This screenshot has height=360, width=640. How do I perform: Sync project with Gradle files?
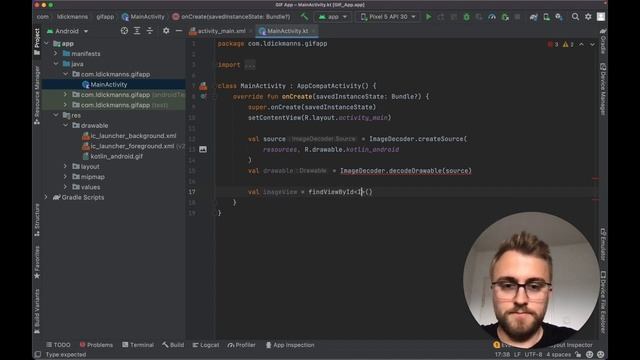tap(533, 17)
